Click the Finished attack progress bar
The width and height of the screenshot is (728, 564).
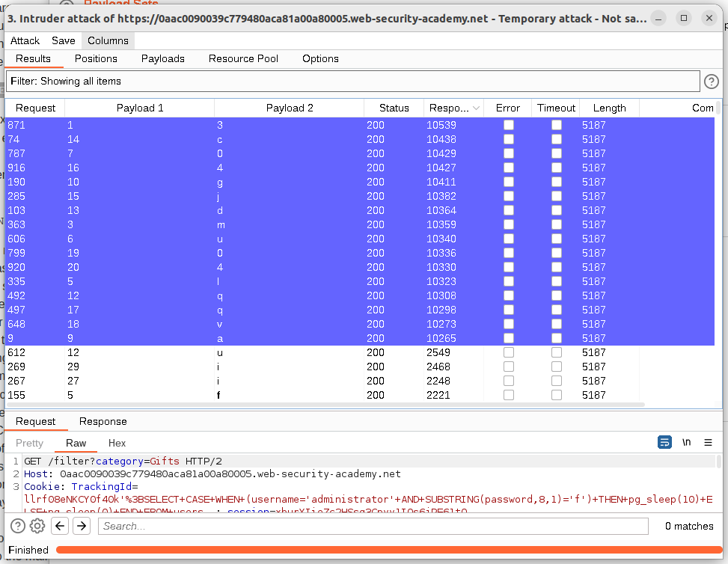pos(389,550)
